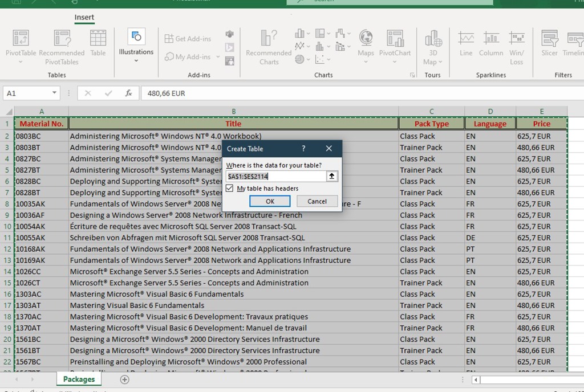
Task: Click cell 10055AK in column A
Action: pyautogui.click(x=41, y=238)
